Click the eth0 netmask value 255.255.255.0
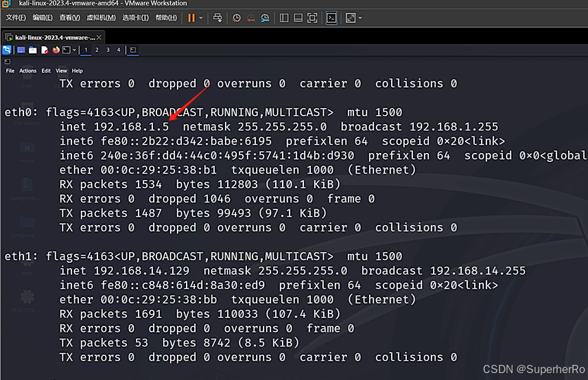 coord(282,127)
